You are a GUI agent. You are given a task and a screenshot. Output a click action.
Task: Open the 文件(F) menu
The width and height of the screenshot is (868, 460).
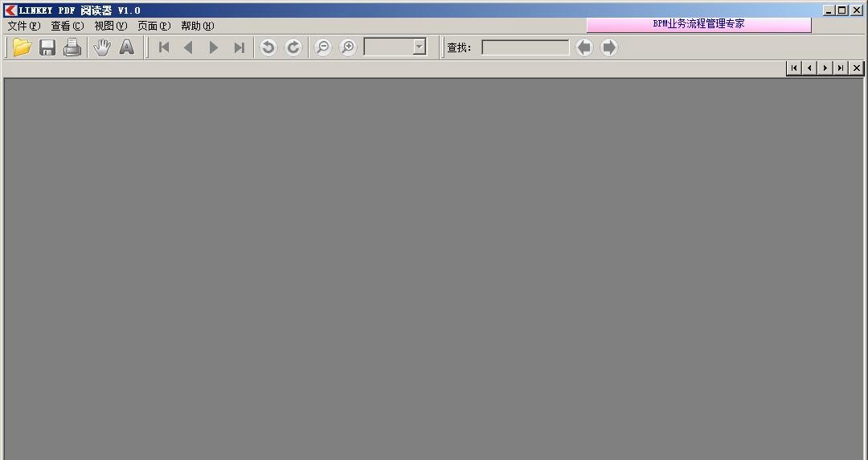point(24,26)
